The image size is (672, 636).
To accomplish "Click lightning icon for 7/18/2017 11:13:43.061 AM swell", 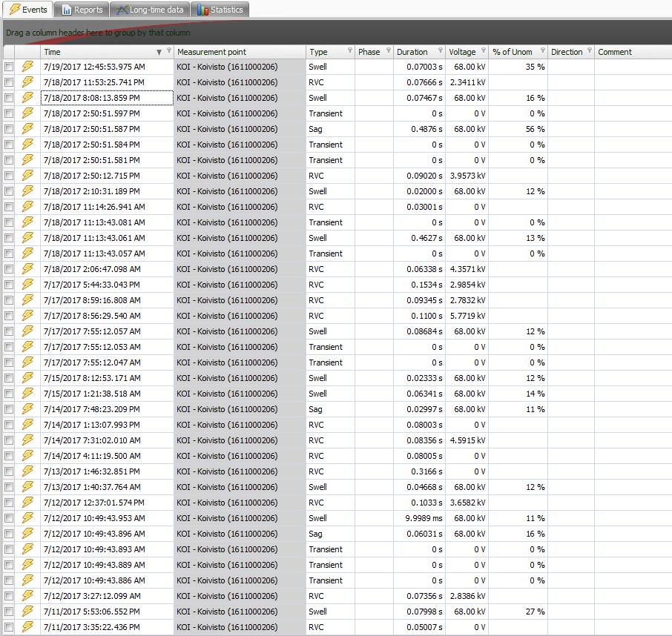I will click(27, 238).
